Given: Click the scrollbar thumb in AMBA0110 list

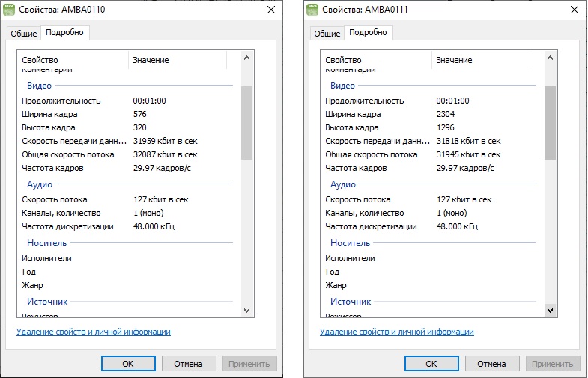Looking at the screenshot, I should coord(246,121).
